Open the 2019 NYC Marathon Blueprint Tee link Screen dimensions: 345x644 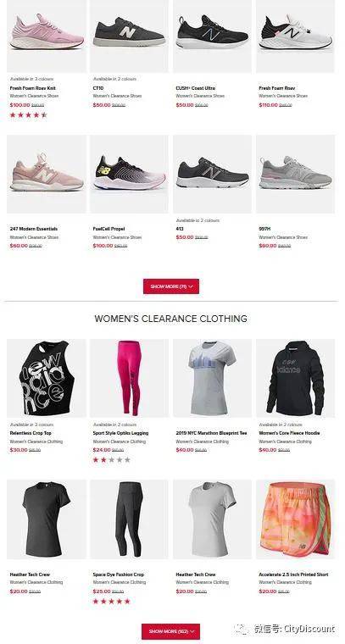pyautogui.click(x=212, y=433)
